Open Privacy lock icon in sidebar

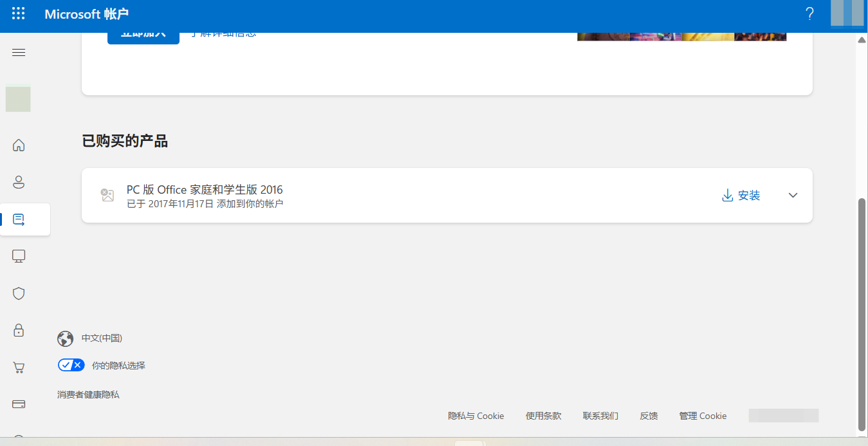tap(19, 331)
